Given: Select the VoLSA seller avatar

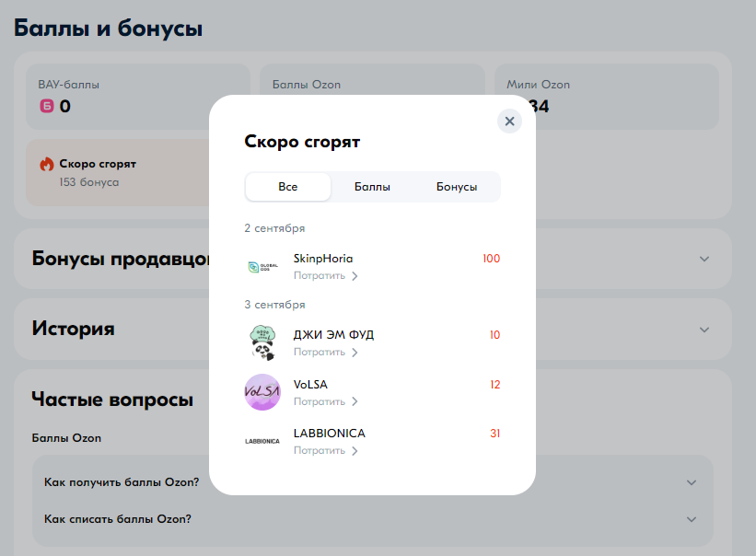Looking at the screenshot, I should [x=262, y=391].
